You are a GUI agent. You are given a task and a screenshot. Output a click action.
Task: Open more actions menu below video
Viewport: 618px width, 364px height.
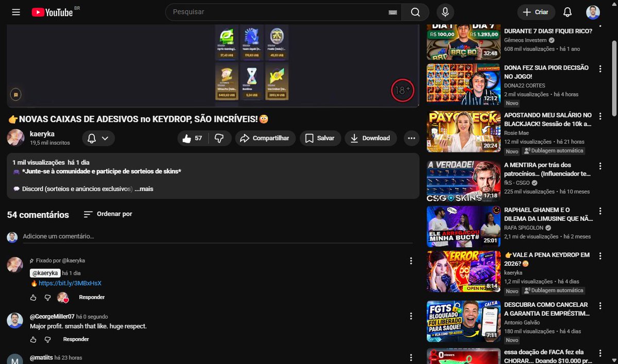[410, 138]
